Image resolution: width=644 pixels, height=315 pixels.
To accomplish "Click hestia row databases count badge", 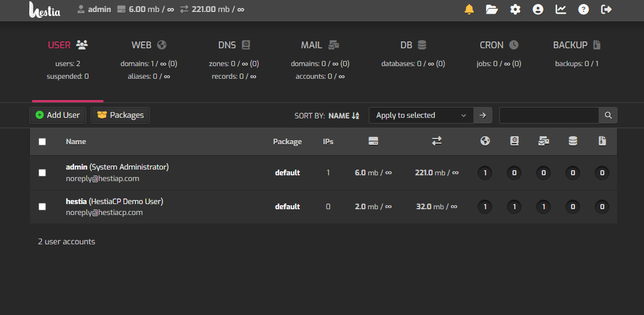I will point(573,207).
